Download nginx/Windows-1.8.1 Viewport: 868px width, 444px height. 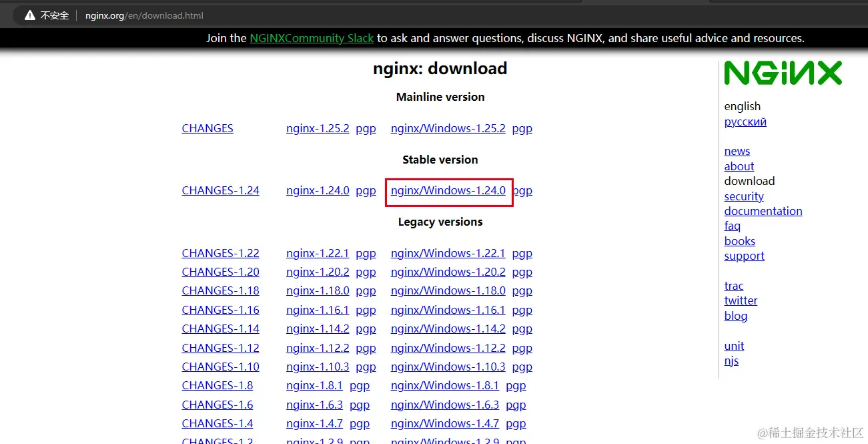click(445, 385)
